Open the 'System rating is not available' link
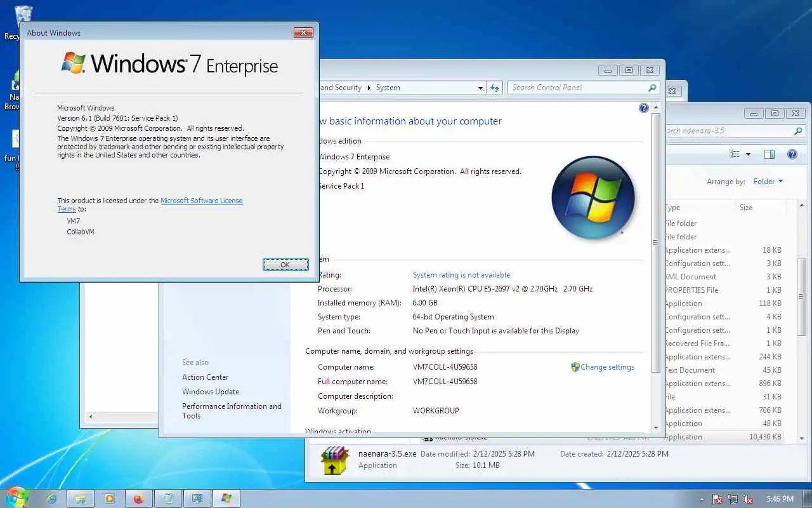The height and width of the screenshot is (508, 812). pyautogui.click(x=461, y=275)
